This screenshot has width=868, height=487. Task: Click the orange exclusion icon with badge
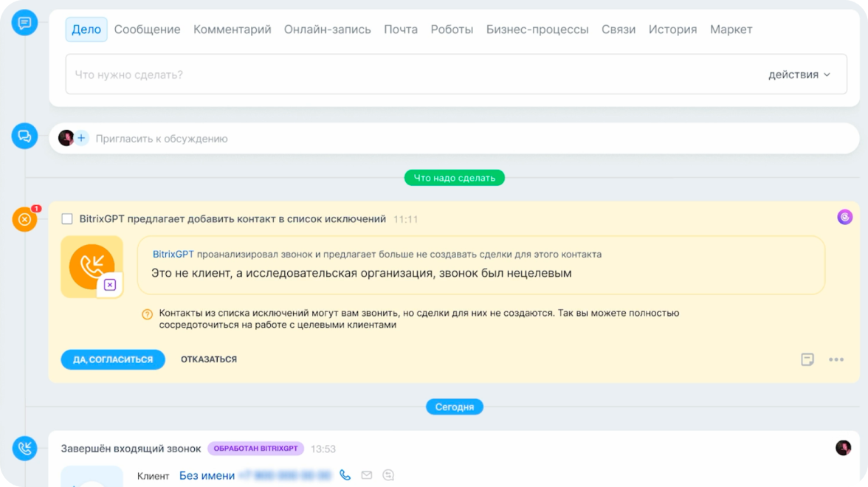click(24, 219)
